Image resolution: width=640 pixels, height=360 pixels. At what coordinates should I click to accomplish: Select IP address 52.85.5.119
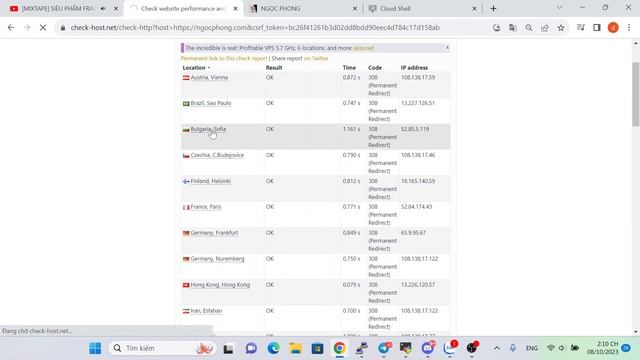pos(415,129)
